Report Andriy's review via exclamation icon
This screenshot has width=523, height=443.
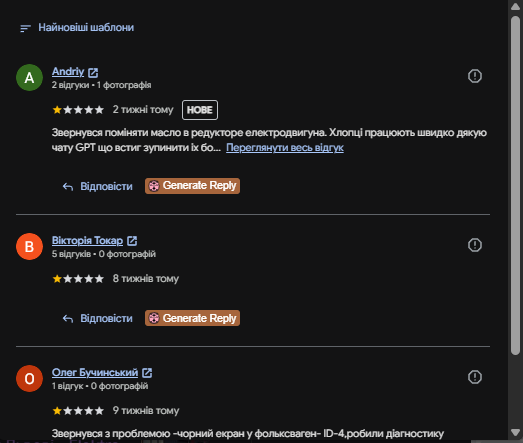(x=475, y=76)
